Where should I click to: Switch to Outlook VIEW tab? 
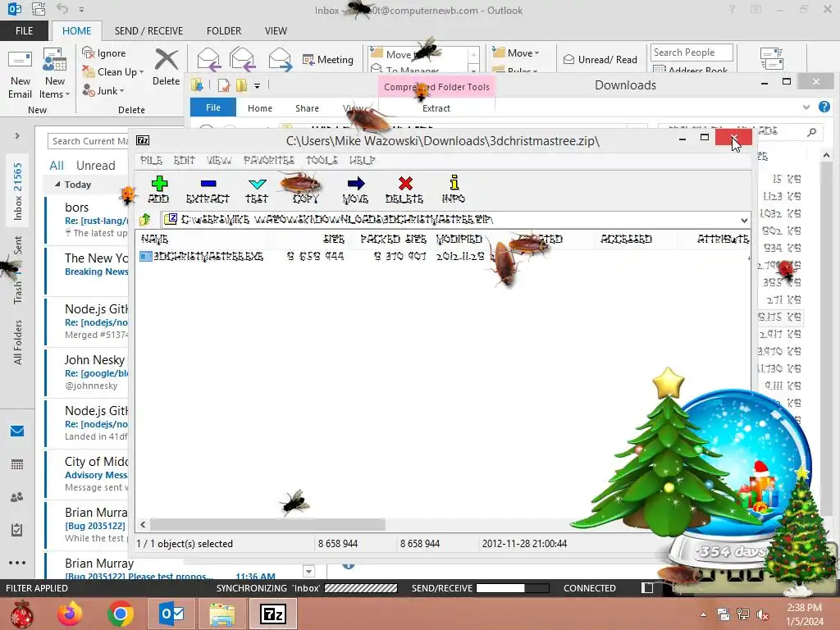pyautogui.click(x=276, y=30)
